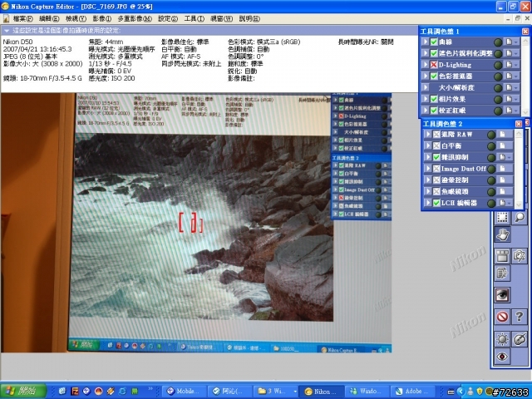Expand the 色彩推進器 section triangle
This screenshot has height=399, width=532.
pyautogui.click(x=425, y=76)
